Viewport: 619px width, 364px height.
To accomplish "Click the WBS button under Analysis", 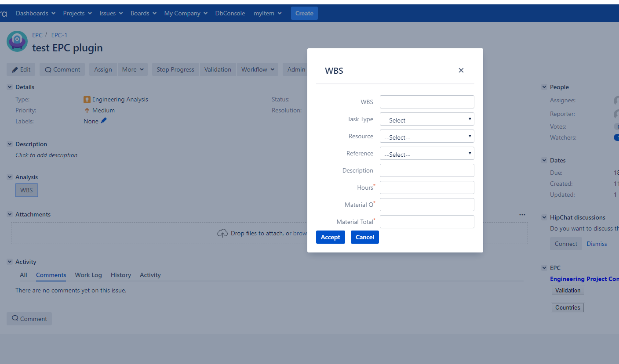I will [x=26, y=190].
